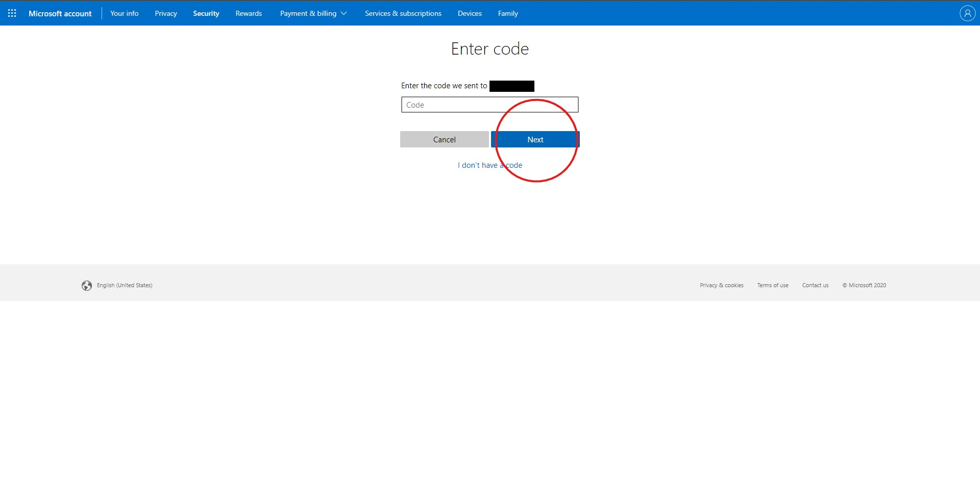Open Services & subscriptions
Screen dimensions: 980x478
tap(403, 13)
